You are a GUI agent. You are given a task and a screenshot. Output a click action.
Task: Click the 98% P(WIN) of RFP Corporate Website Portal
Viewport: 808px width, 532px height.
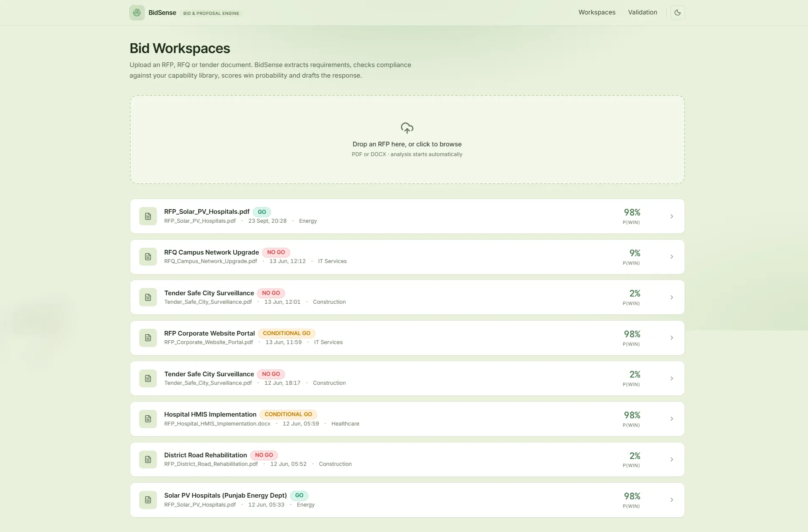tap(632, 334)
